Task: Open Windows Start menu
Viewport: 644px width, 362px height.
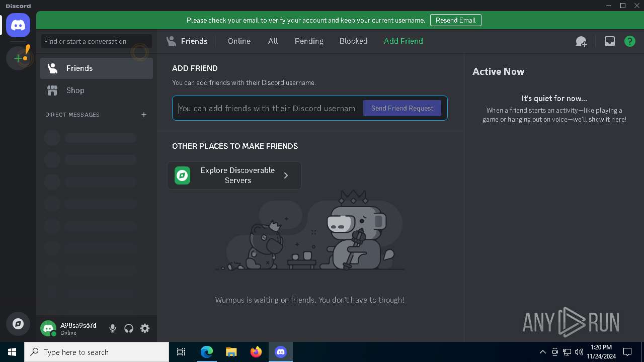Action: (12, 352)
